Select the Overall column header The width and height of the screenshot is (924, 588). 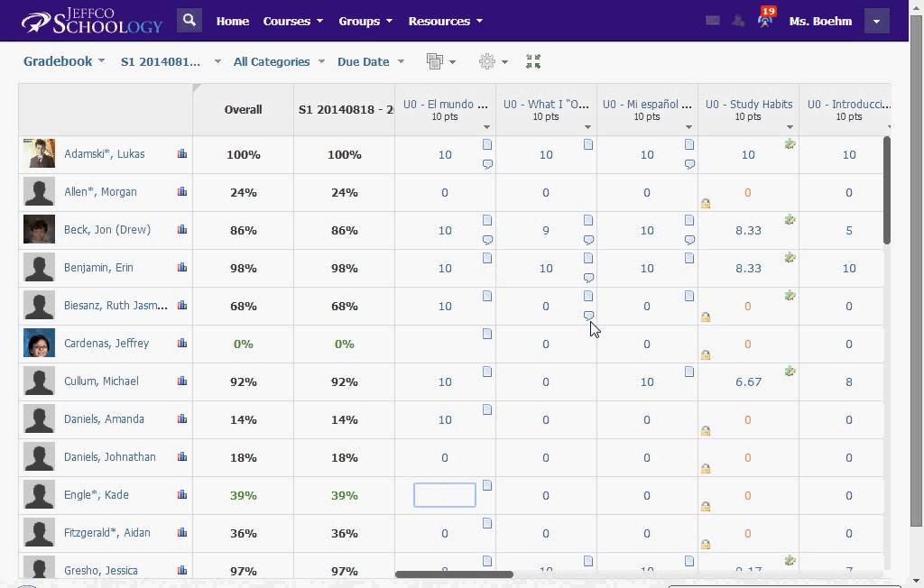243,110
